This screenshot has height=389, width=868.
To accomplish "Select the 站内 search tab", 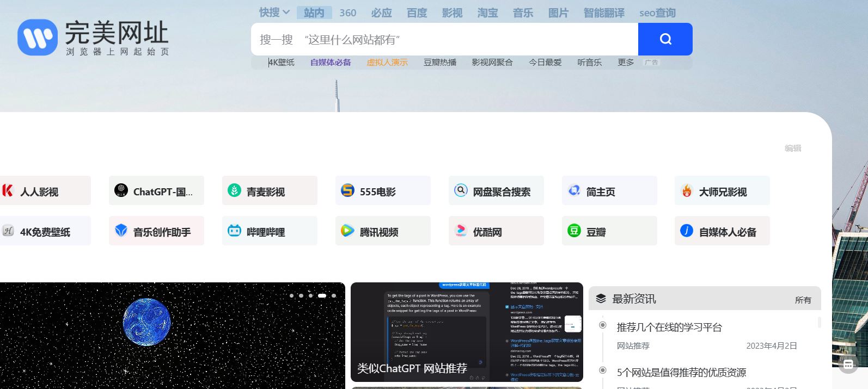I will pyautogui.click(x=314, y=13).
